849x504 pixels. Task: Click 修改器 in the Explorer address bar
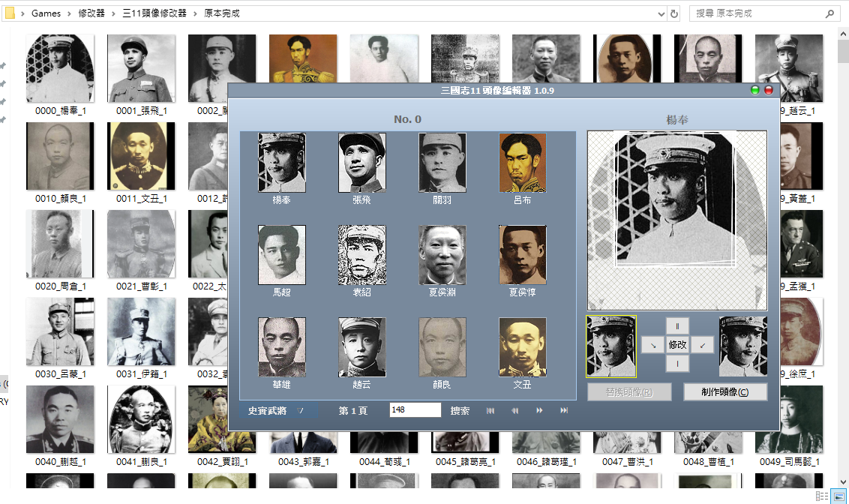(x=91, y=13)
